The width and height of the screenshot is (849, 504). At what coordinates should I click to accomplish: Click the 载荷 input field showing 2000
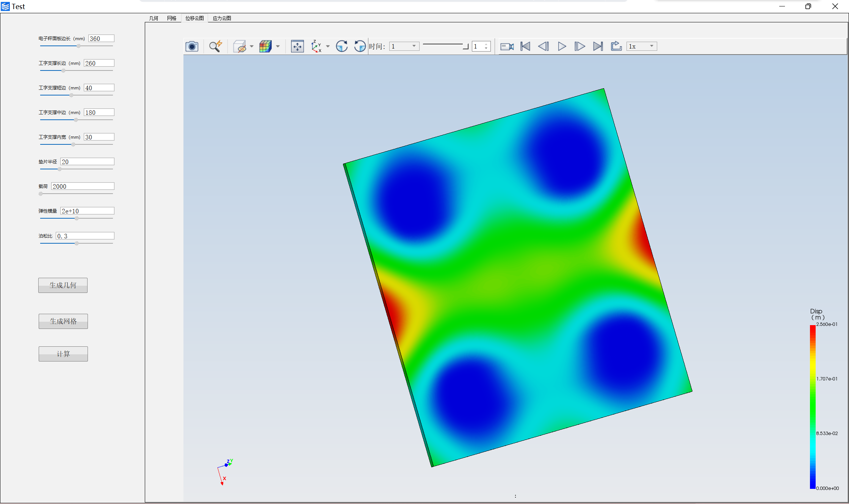click(x=83, y=186)
